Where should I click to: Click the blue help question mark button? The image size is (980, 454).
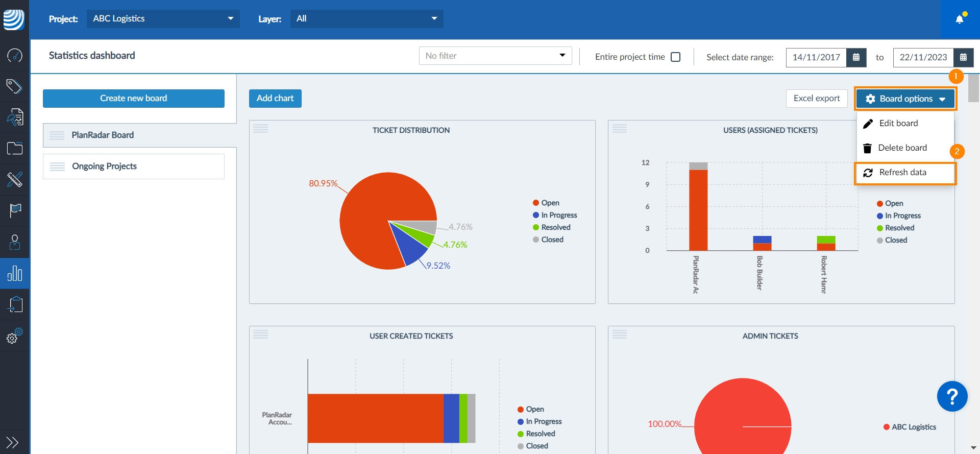tap(952, 396)
